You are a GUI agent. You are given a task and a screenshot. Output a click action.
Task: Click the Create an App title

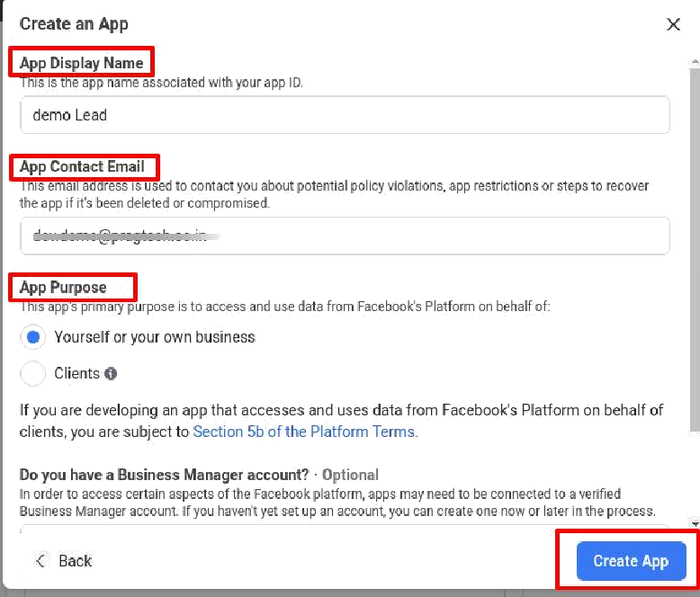(x=74, y=24)
